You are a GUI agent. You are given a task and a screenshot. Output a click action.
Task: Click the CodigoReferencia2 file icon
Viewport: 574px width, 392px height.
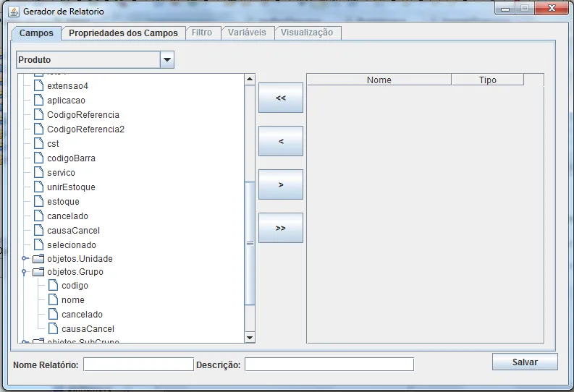(38, 129)
